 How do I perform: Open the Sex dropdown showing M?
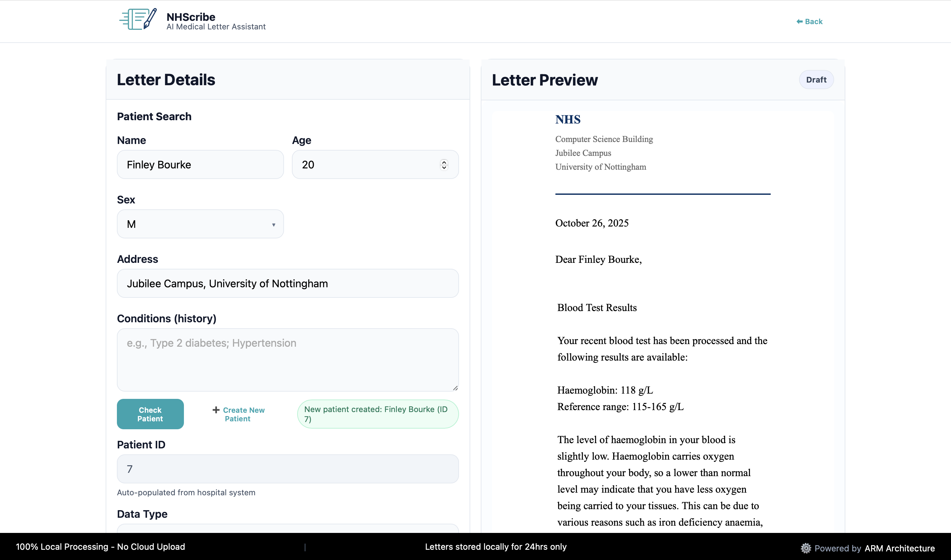pos(200,224)
